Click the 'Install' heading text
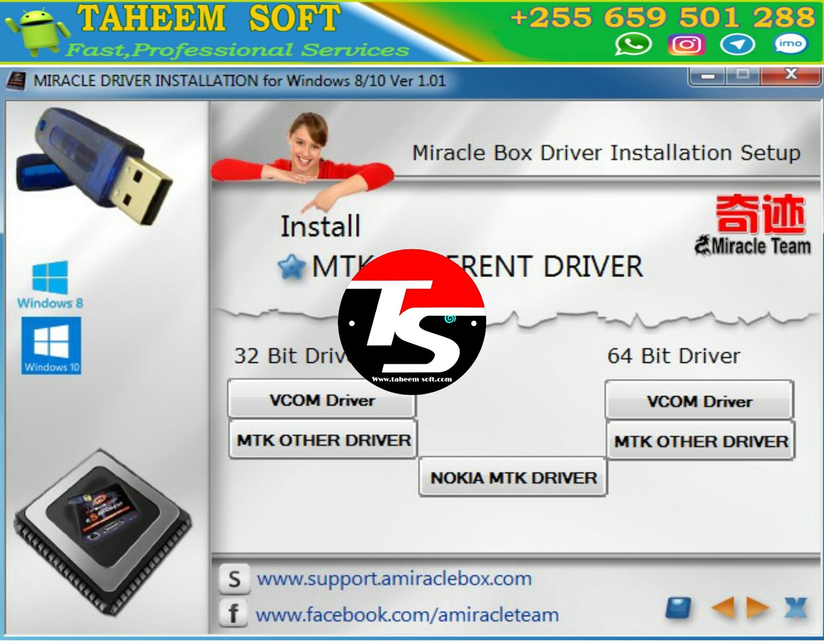 click(320, 227)
